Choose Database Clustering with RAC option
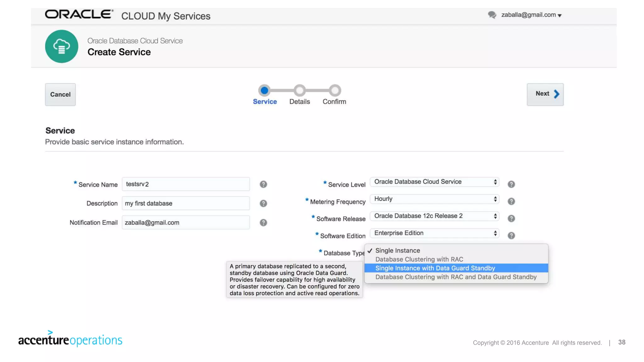Screen dimensions: 644x362 pyautogui.click(x=419, y=259)
